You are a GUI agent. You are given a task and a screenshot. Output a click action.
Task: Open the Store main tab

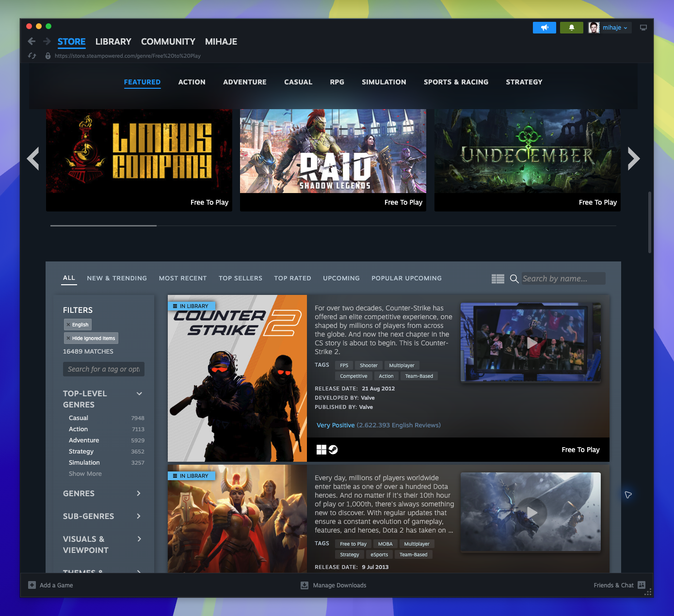pyautogui.click(x=71, y=42)
